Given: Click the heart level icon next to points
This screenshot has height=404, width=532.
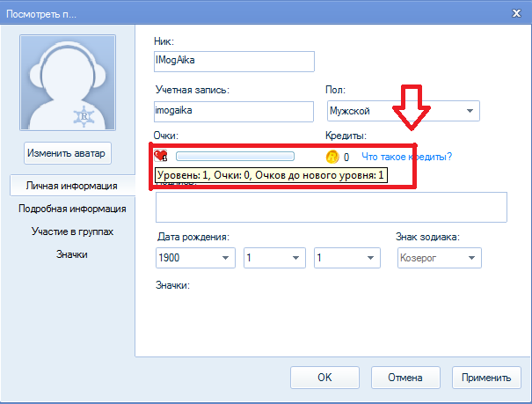Looking at the screenshot, I should pyautogui.click(x=161, y=157).
